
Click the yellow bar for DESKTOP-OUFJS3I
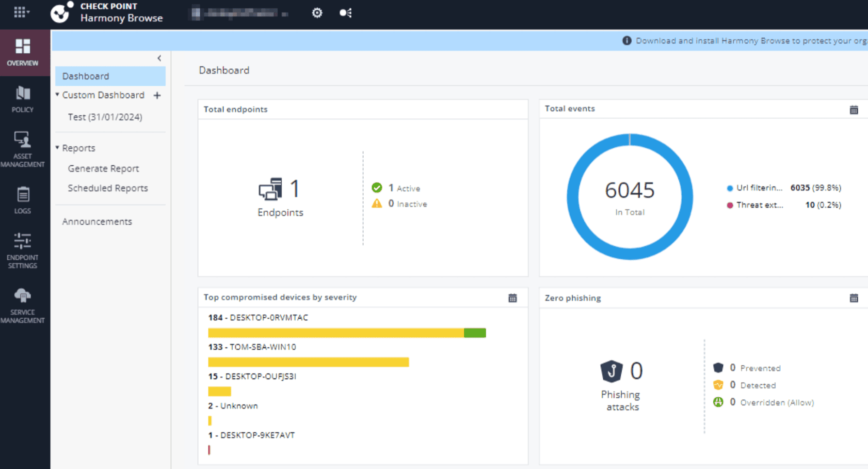tap(220, 391)
